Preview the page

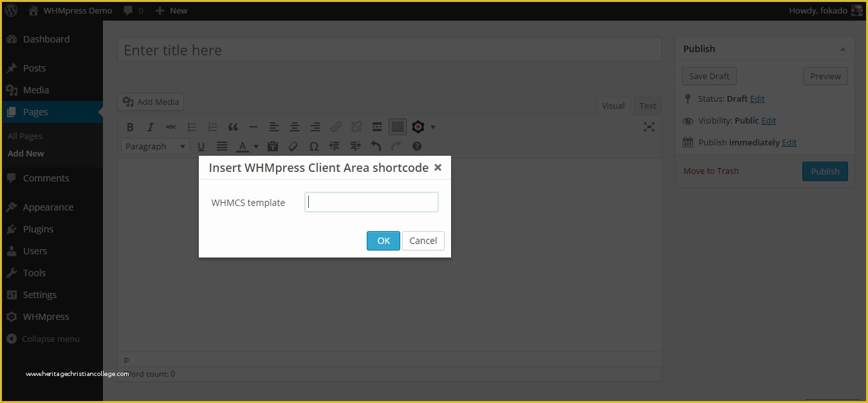coord(826,76)
